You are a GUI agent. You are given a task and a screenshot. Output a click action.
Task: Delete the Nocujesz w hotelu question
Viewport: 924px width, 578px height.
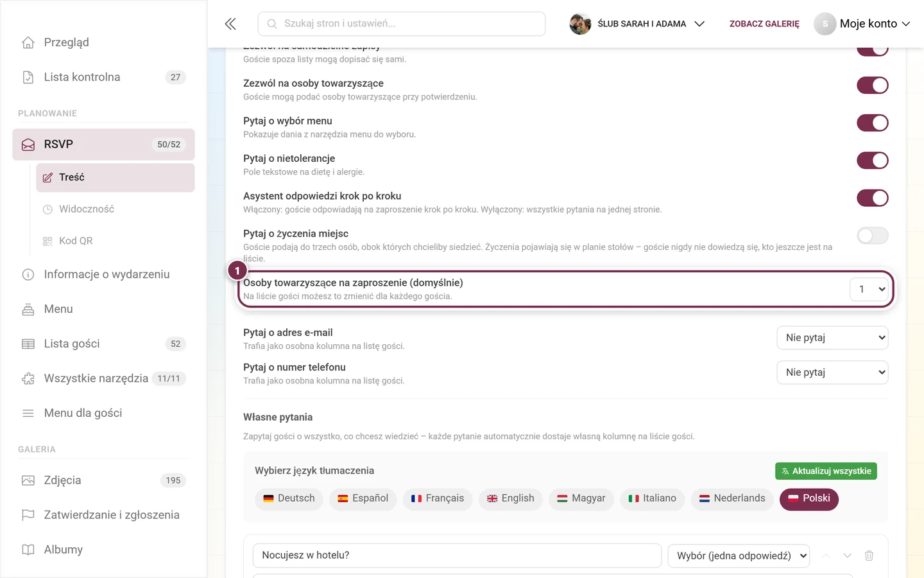tap(869, 556)
